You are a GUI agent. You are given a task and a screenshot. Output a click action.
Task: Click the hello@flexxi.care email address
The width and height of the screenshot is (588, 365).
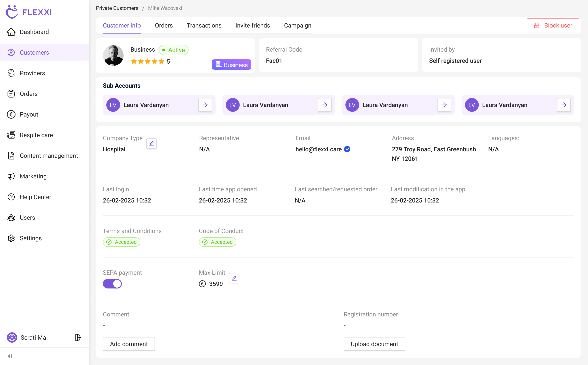coord(319,149)
